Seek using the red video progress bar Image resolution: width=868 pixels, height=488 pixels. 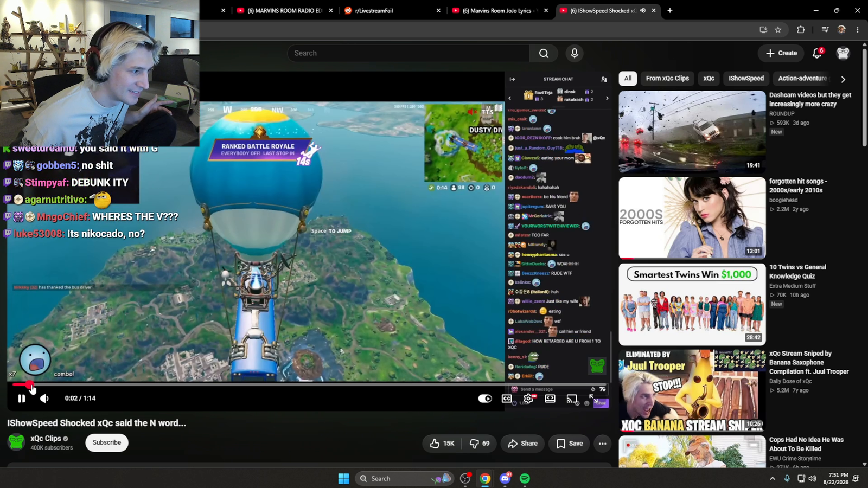coord(310,385)
